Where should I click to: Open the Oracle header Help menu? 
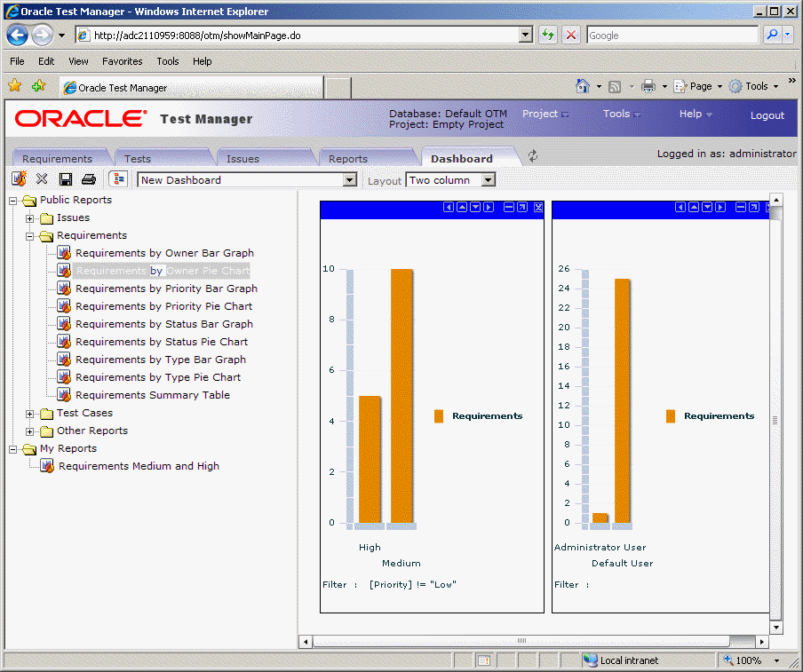coord(695,114)
